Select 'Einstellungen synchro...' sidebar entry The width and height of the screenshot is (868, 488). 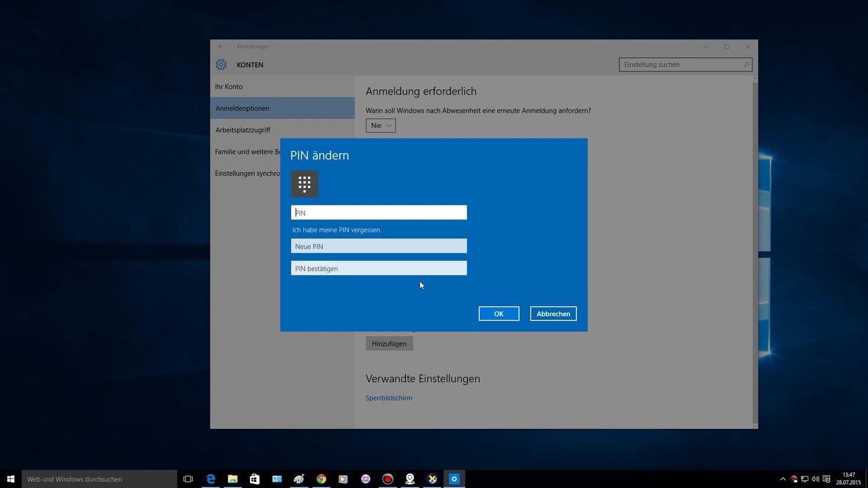[245, 174]
